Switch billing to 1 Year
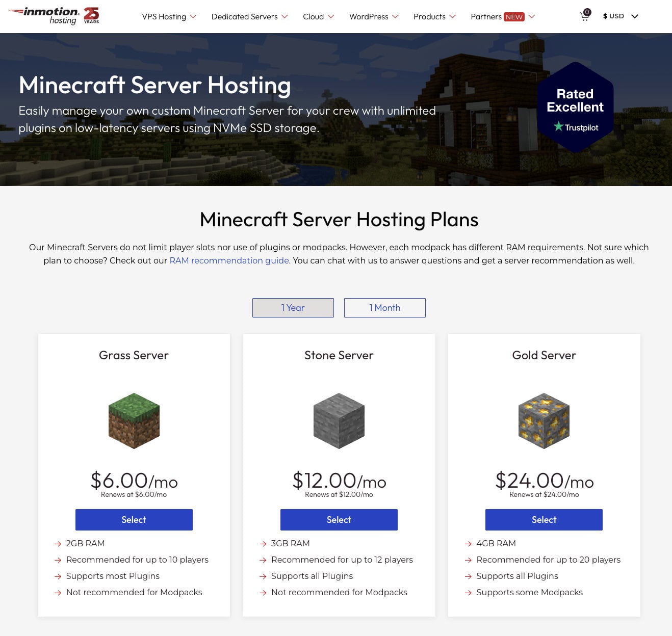This screenshot has width=672, height=636. [293, 308]
